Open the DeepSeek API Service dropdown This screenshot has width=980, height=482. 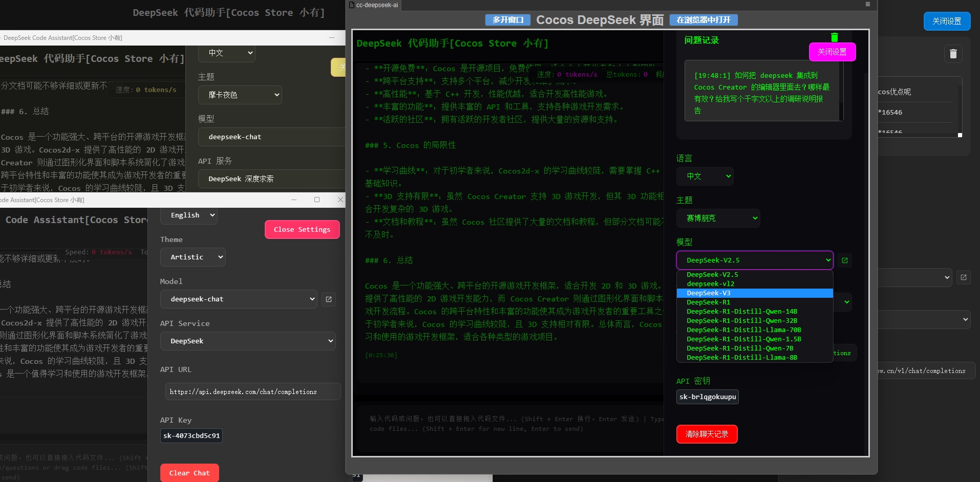point(248,341)
